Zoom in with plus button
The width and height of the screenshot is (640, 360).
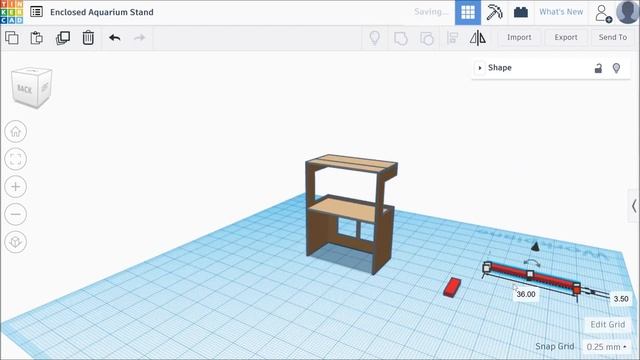pyautogui.click(x=16, y=187)
